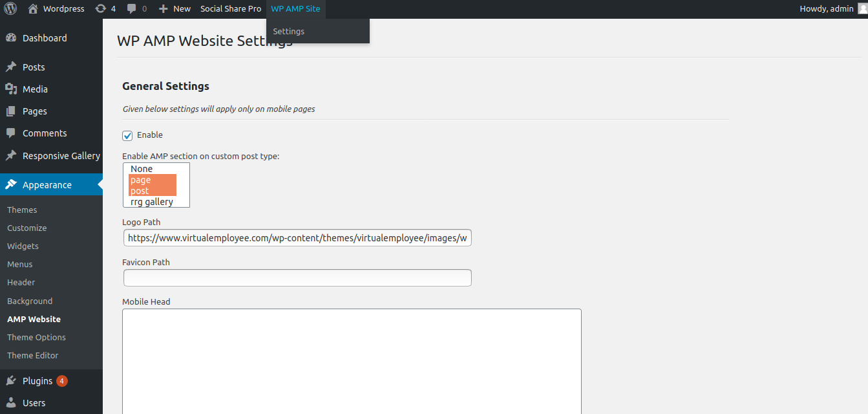The width and height of the screenshot is (868, 414).
Task: Click the Posts pushpin icon
Action: [11, 67]
